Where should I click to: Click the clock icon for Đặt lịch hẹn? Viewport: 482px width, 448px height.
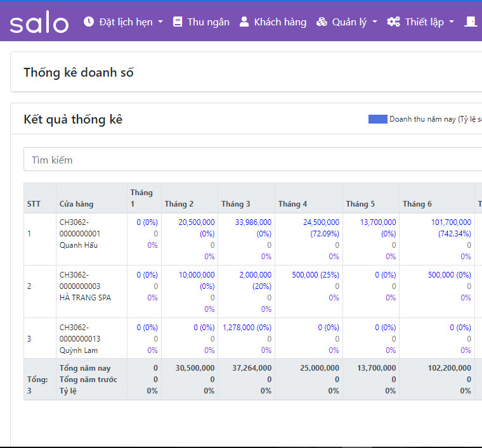click(89, 22)
